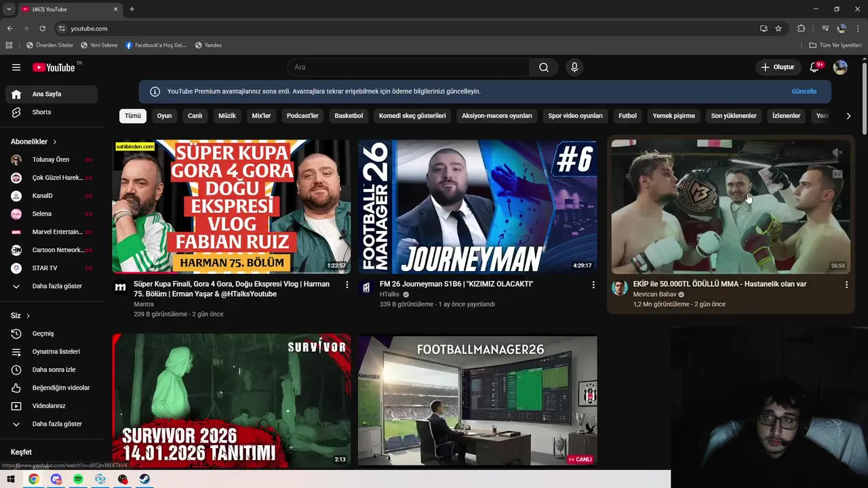The width and height of the screenshot is (868, 488).
Task: Open Tolunay Ören subscription channel
Action: (x=52, y=159)
